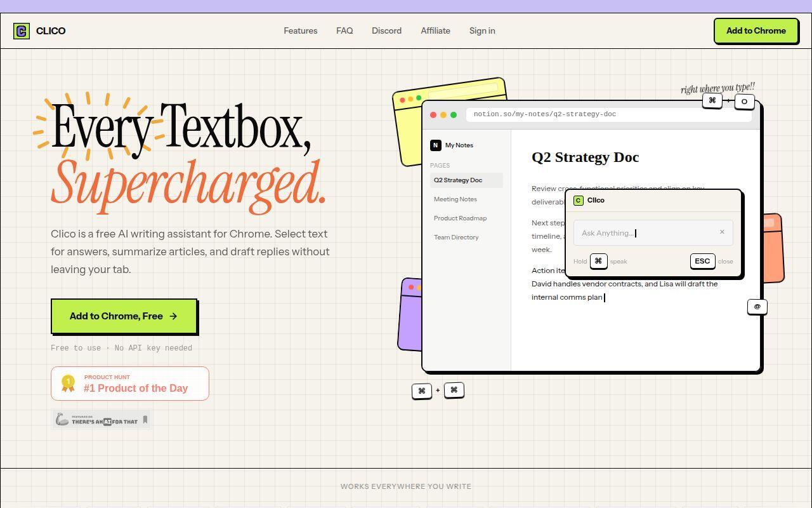Click the yellow window dot in demo browser
The height and width of the screenshot is (508, 812).
click(x=443, y=115)
